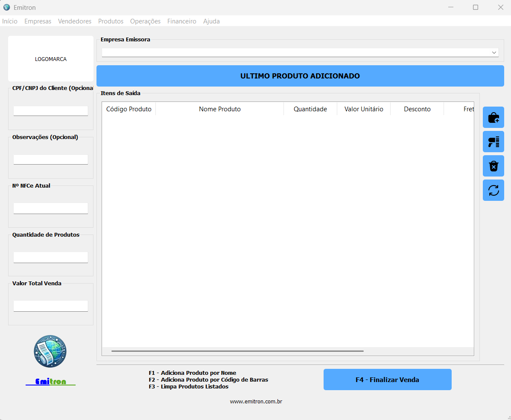
Task: Click the barcode scanner icon button
Action: pos(493,142)
